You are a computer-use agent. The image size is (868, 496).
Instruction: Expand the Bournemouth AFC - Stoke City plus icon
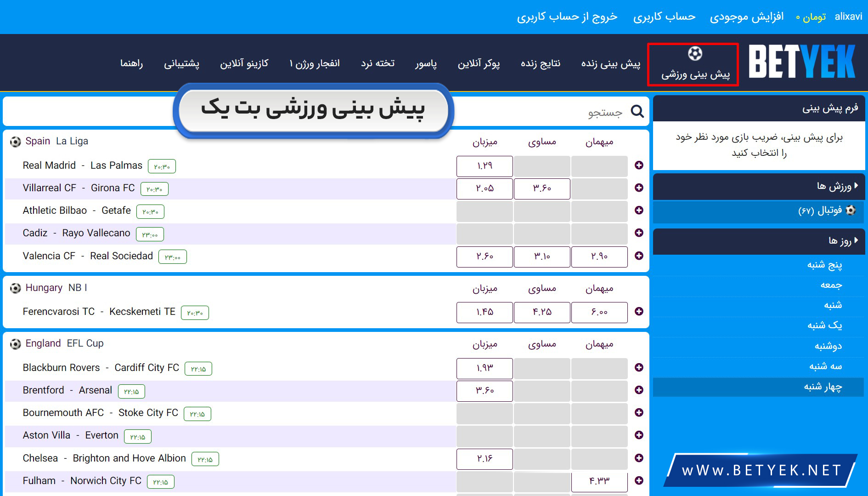click(639, 412)
